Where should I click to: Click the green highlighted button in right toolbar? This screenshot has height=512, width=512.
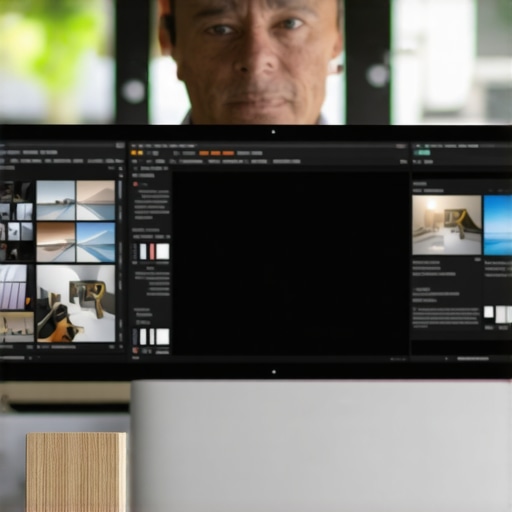click(422, 153)
